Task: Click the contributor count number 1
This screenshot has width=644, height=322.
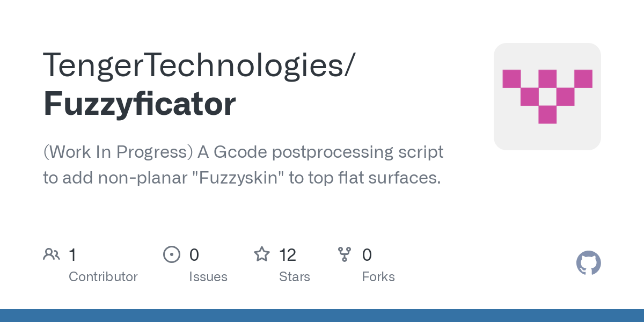Action: [72, 254]
